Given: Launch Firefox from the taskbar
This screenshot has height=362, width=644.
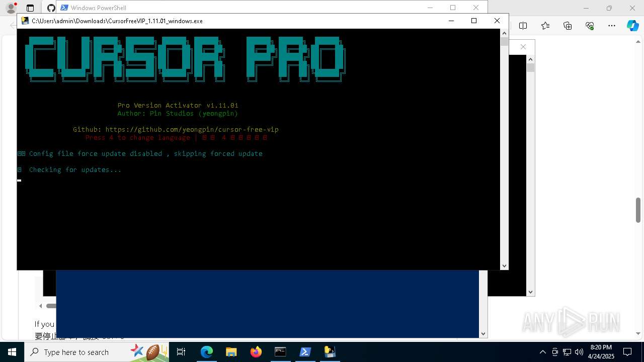Looking at the screenshot, I should coord(256,352).
